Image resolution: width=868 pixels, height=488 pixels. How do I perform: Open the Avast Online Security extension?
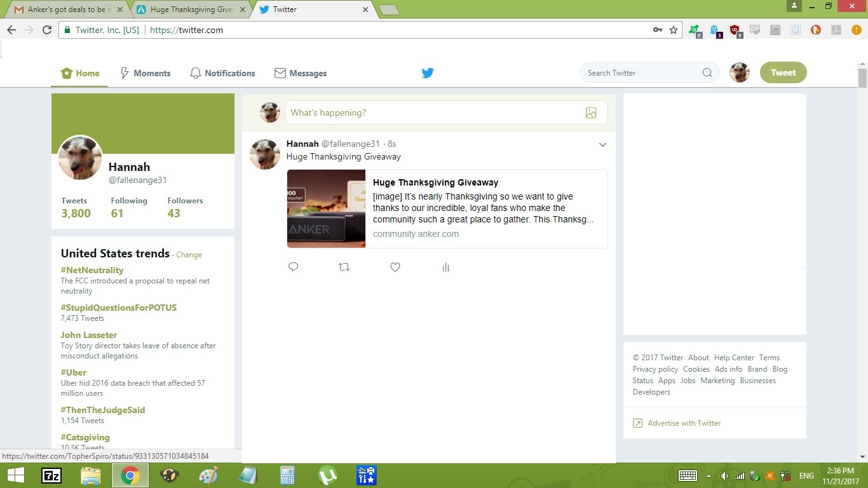click(x=695, y=30)
